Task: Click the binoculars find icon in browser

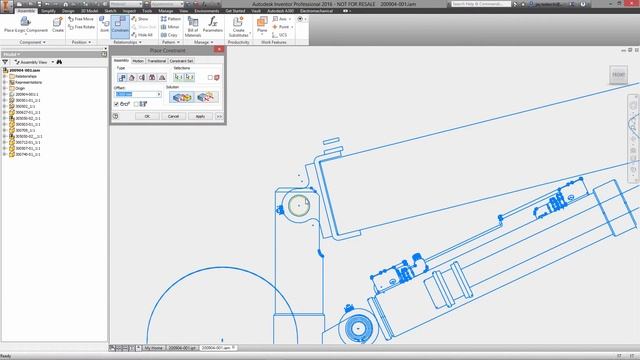Action: (59, 62)
